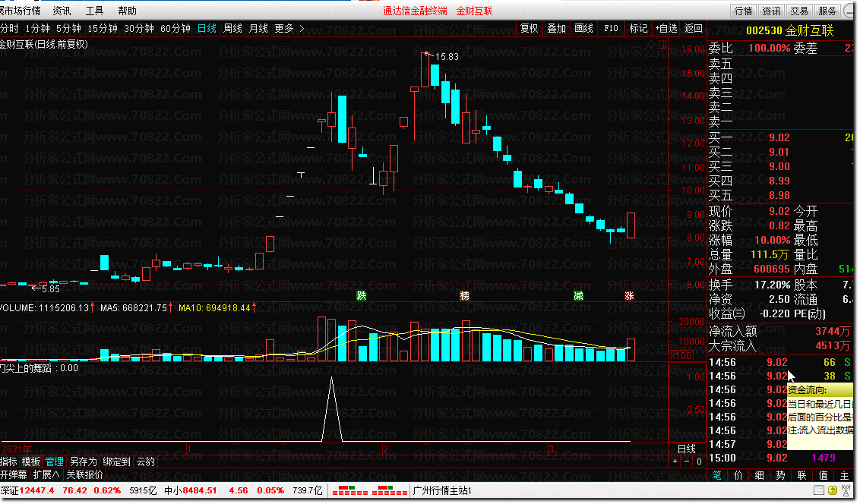The height and width of the screenshot is (504, 860).
Task: Zoom in the chart with the plus button
Action: click(x=675, y=461)
